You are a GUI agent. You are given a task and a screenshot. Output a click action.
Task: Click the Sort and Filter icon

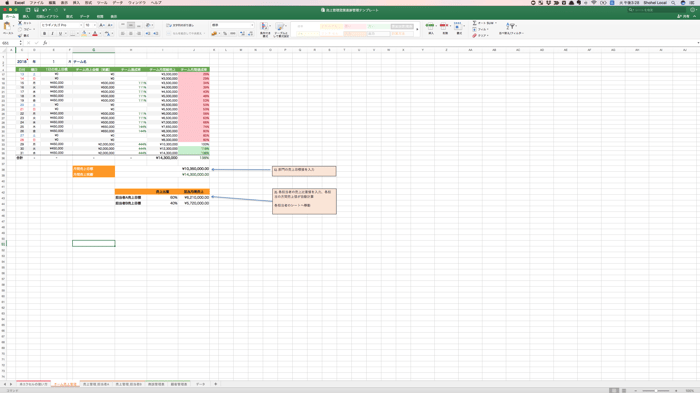pyautogui.click(x=511, y=27)
